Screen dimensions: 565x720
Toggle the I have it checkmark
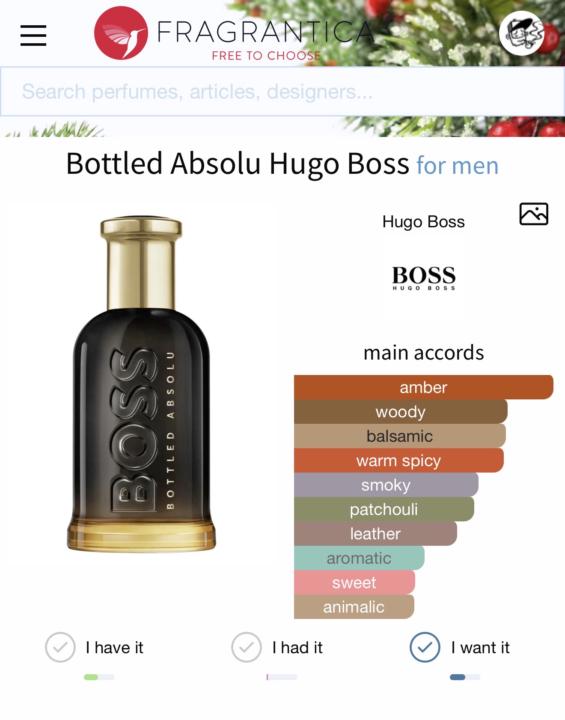(60, 647)
